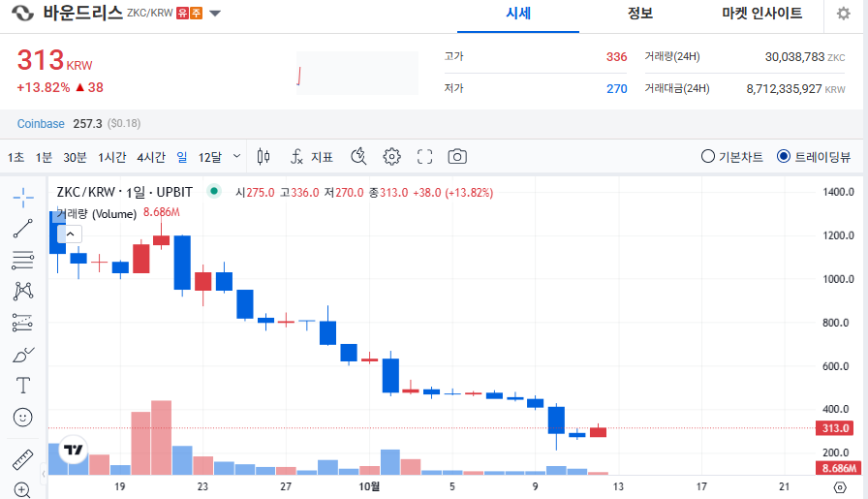Viewport: 868px width, 499px height.
Task: Open the horizontal lines Fibonacci tool
Action: [22, 260]
